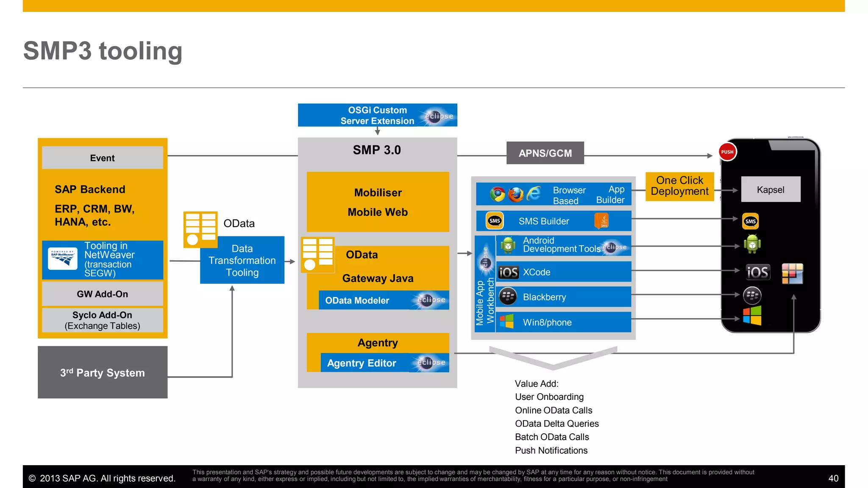
Task: Click the eclipse logo on OSGi Custom box
Action: [x=438, y=116]
